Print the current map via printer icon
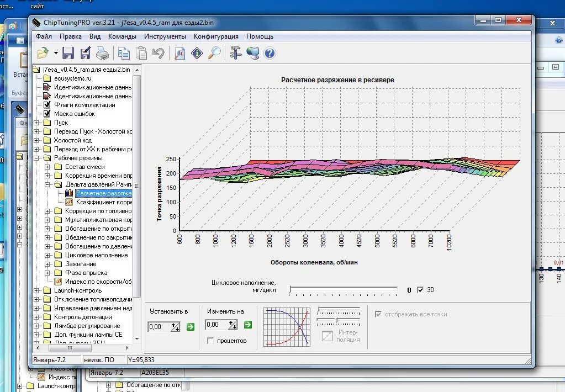 [102, 54]
